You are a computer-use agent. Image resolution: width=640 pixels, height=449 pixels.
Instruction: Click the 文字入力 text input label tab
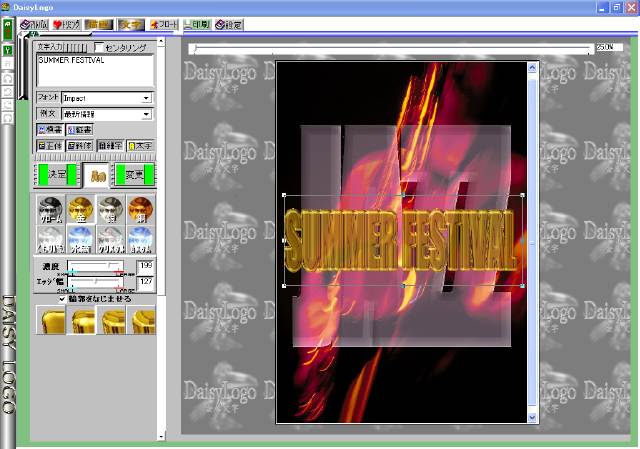click(x=50, y=47)
